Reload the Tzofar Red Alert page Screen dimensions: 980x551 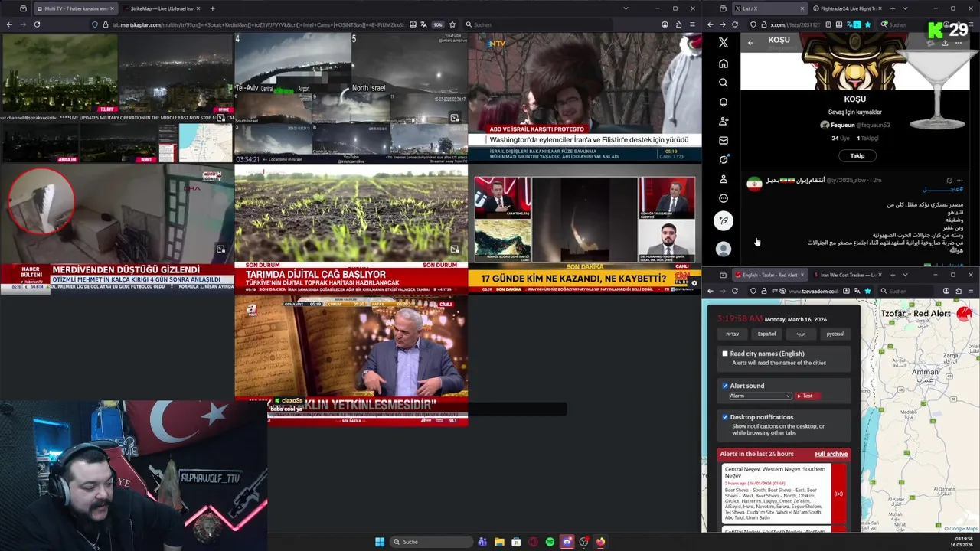click(735, 291)
